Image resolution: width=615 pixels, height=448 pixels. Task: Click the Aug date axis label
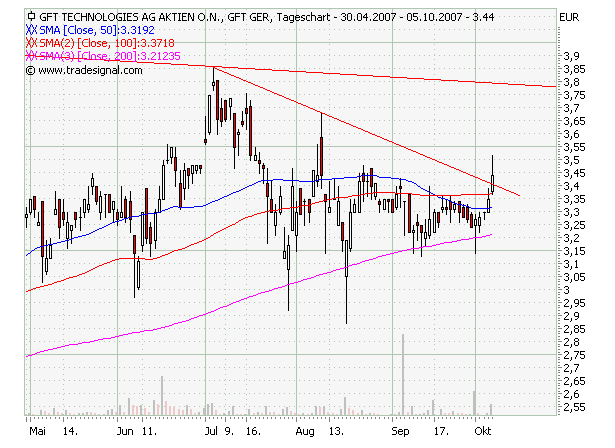(305, 431)
